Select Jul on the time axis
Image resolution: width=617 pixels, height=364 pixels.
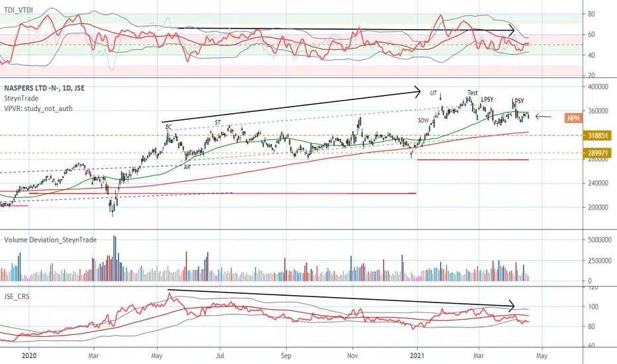(220, 356)
